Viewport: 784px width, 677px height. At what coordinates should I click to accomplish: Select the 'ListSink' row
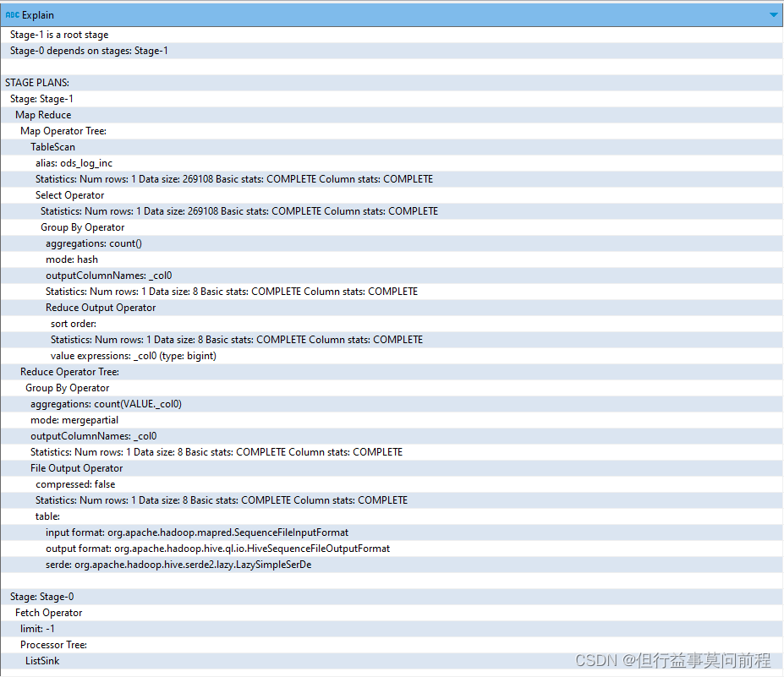392,660
